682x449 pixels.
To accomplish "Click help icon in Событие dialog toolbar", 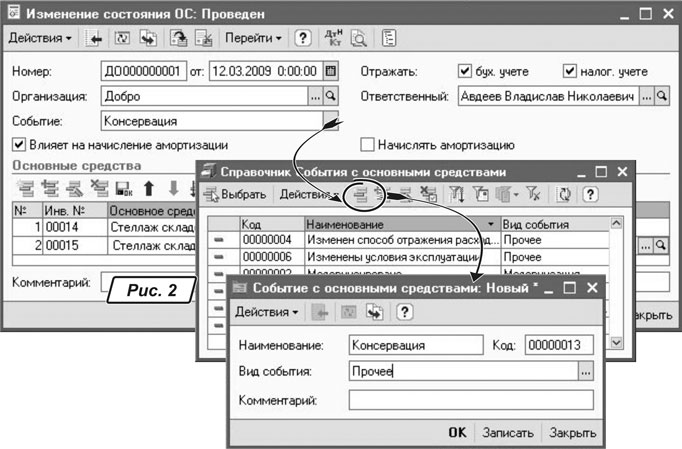I will (404, 312).
